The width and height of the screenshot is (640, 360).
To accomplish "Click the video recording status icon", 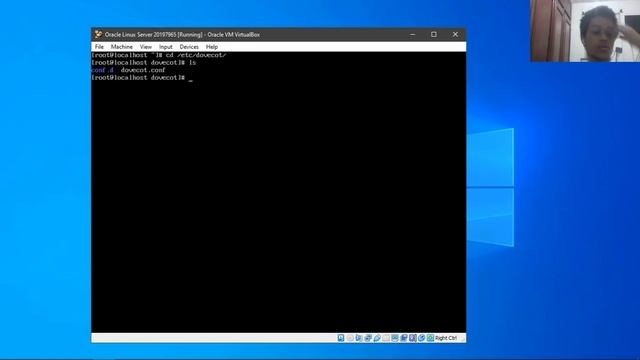I will pos(404,338).
